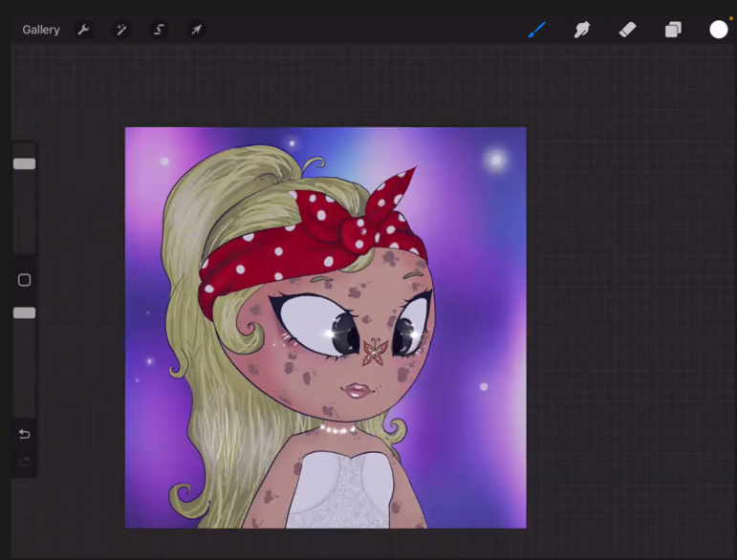Select the Smudge tool
737x560 pixels.
point(582,30)
